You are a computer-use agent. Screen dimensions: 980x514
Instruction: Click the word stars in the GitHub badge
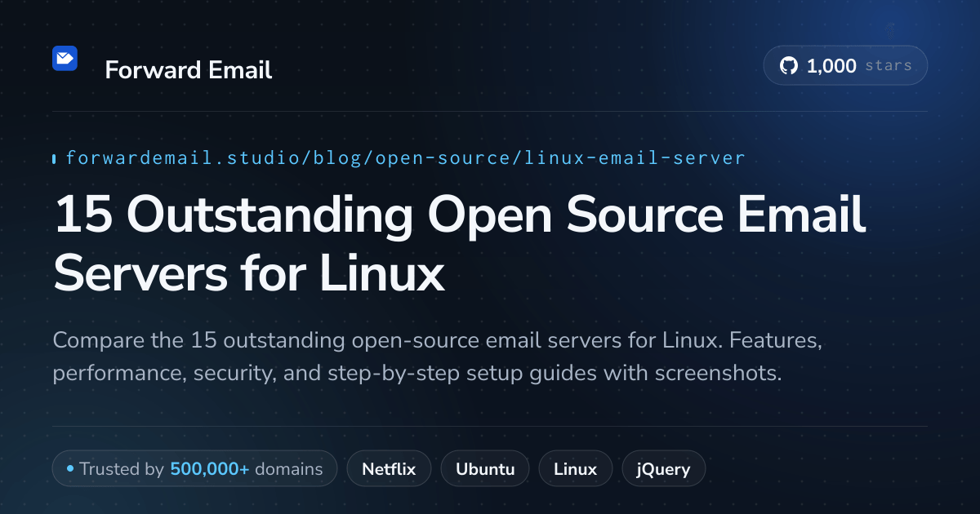click(889, 66)
